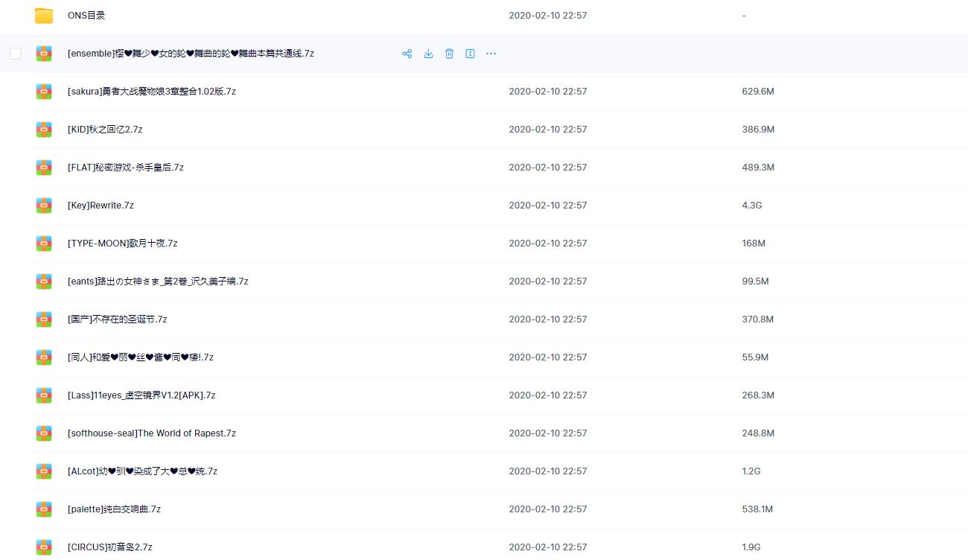Select file name [Lass]11eyes_虚空镜界V1.2[APK].7z

pos(141,395)
